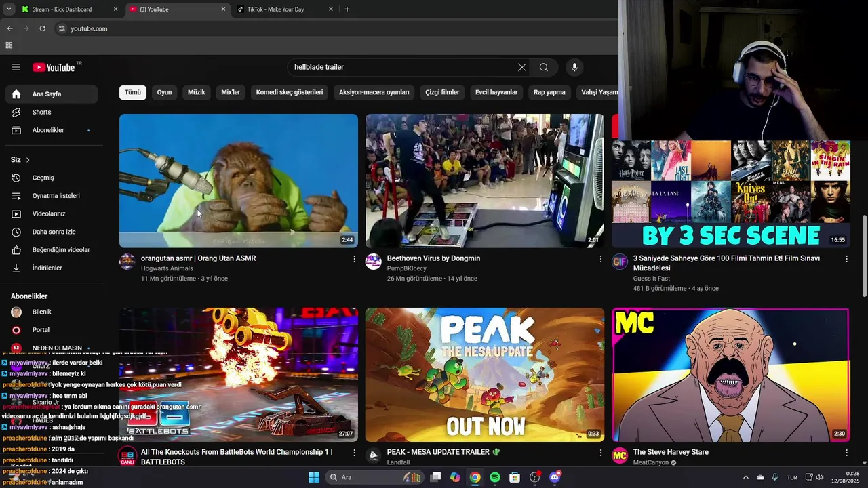Image resolution: width=868 pixels, height=488 pixels.
Task: Open a new Chrome tab with plus
Action: click(x=347, y=9)
